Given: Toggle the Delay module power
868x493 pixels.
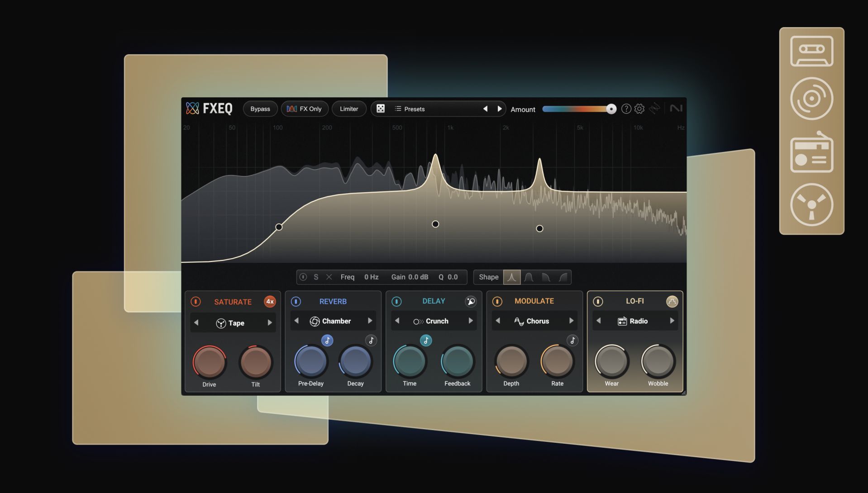Looking at the screenshot, I should pyautogui.click(x=396, y=302).
